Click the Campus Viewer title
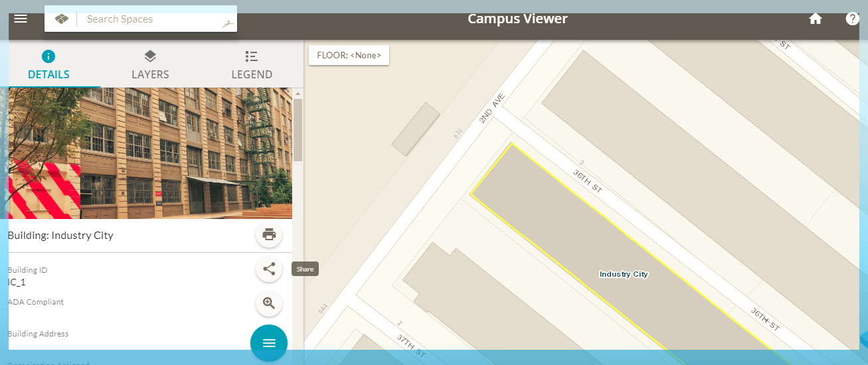The width and height of the screenshot is (868, 365). pos(517,19)
